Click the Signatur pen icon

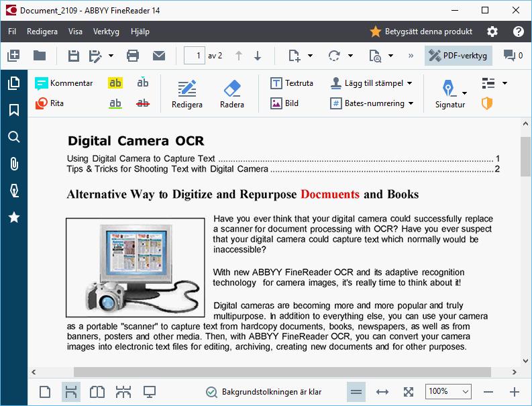(449, 88)
